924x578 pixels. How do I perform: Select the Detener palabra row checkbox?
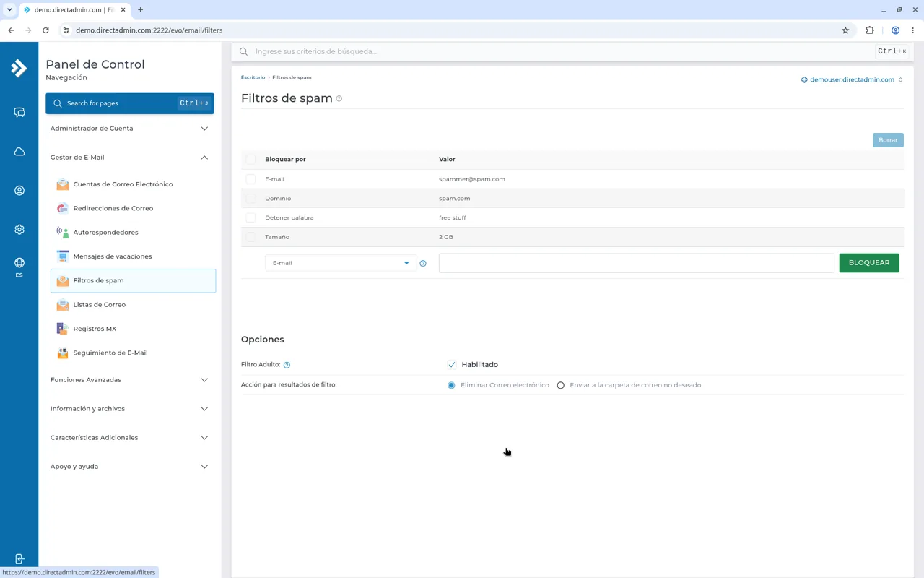(250, 217)
